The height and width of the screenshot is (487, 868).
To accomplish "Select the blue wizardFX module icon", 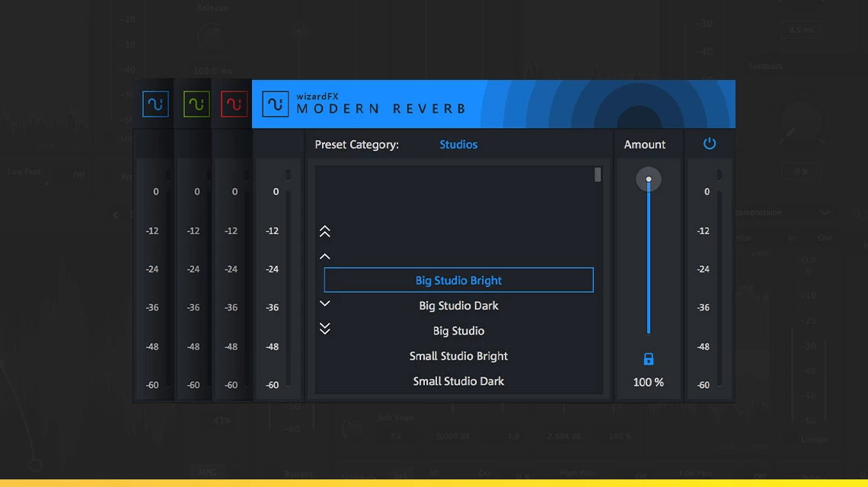I will 155,104.
